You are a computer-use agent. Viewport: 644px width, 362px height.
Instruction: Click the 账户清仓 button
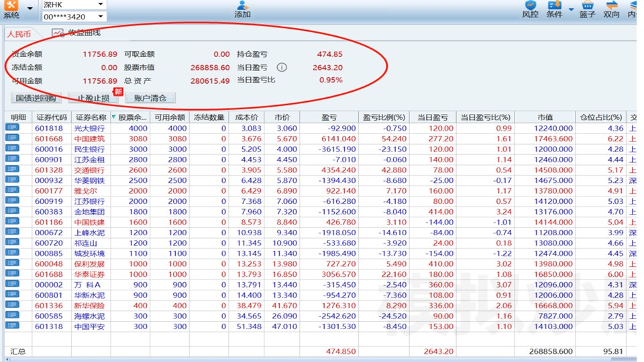150,98
